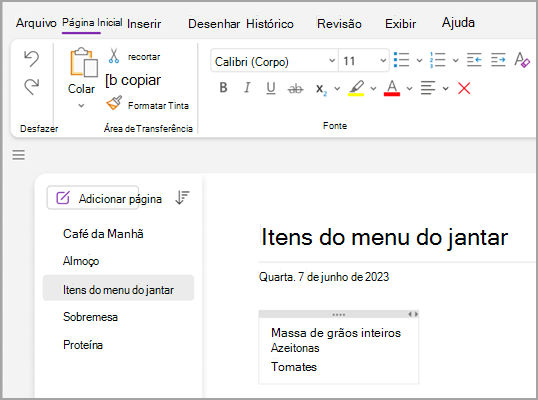Expand the font color options

click(409, 89)
